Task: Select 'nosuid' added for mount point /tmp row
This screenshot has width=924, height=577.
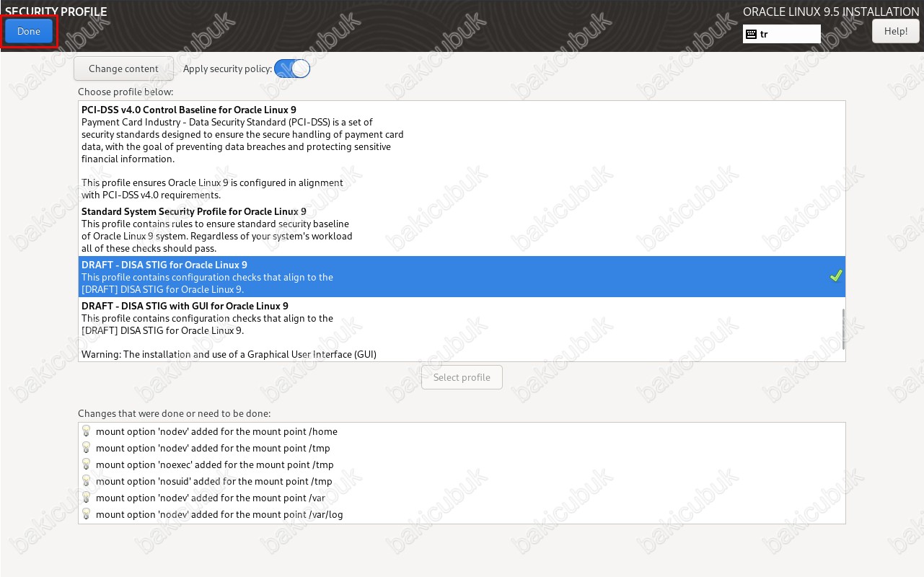Action: point(462,481)
